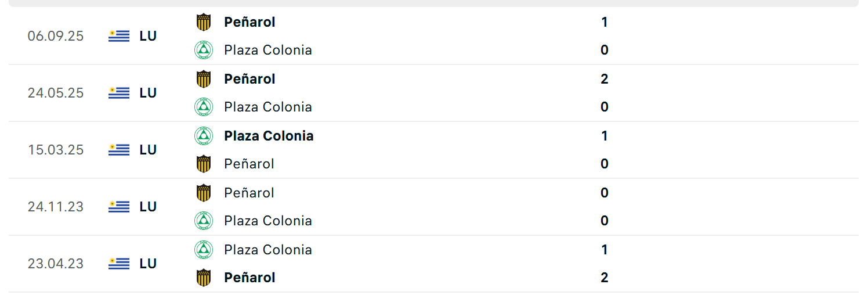The image size is (868, 295).
Task: Click Plaza Colonia crest in 15.03.25 match
Action: coord(203,136)
